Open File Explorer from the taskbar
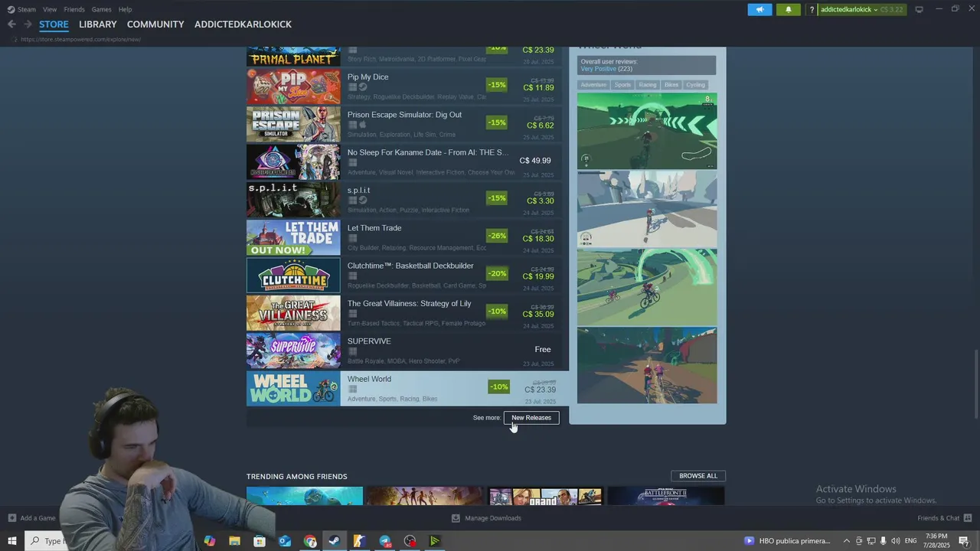980x551 pixels. (235, 541)
